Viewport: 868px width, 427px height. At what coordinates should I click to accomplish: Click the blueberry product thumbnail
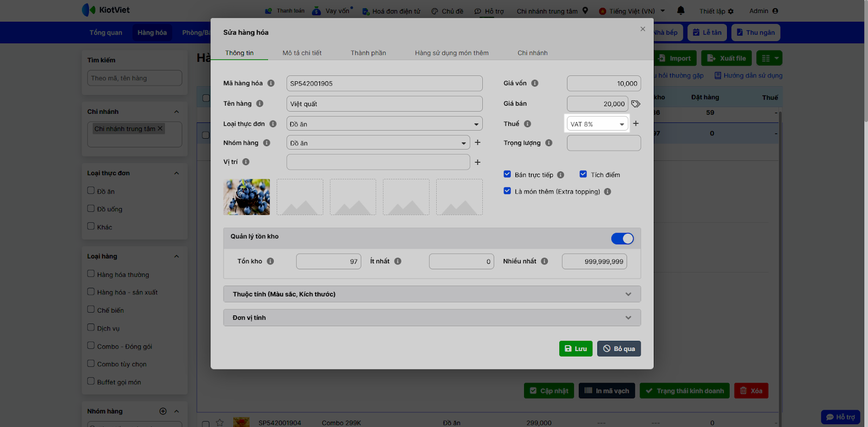247,197
